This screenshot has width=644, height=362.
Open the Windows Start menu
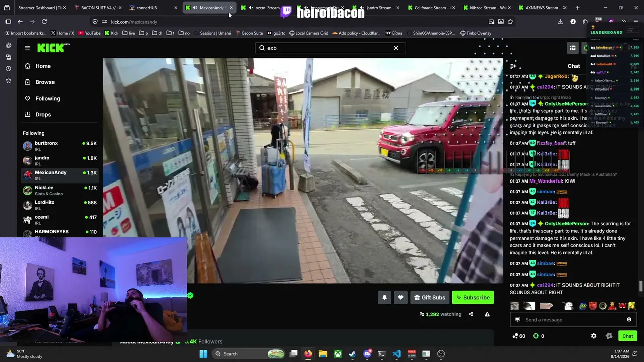tap(203, 354)
